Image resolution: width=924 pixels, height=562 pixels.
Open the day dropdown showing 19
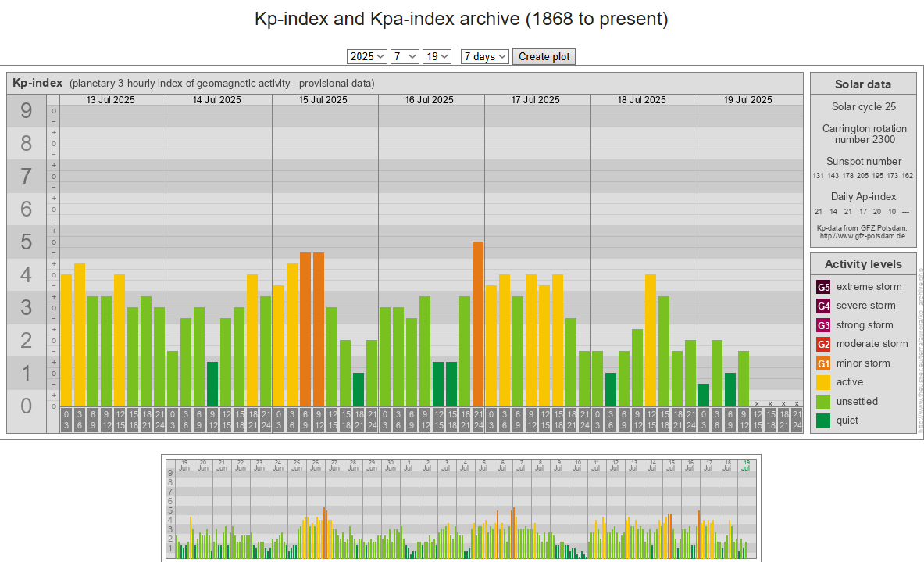click(x=437, y=56)
